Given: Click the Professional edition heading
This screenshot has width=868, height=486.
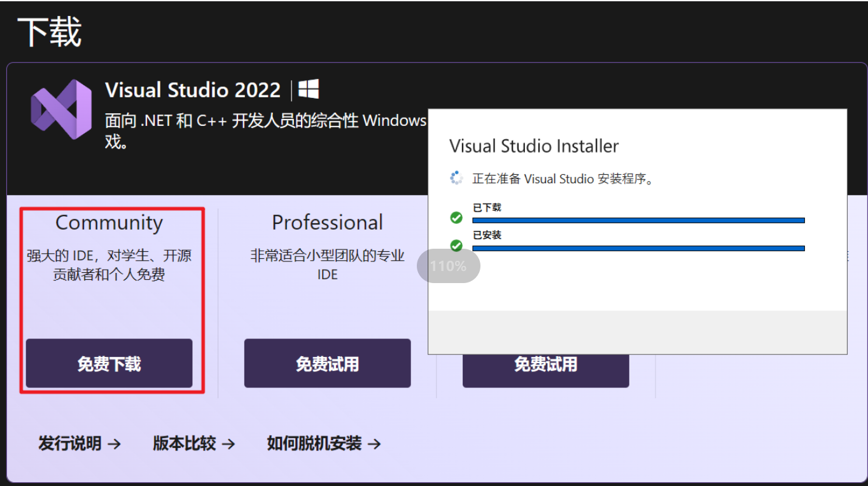Looking at the screenshot, I should (x=327, y=223).
